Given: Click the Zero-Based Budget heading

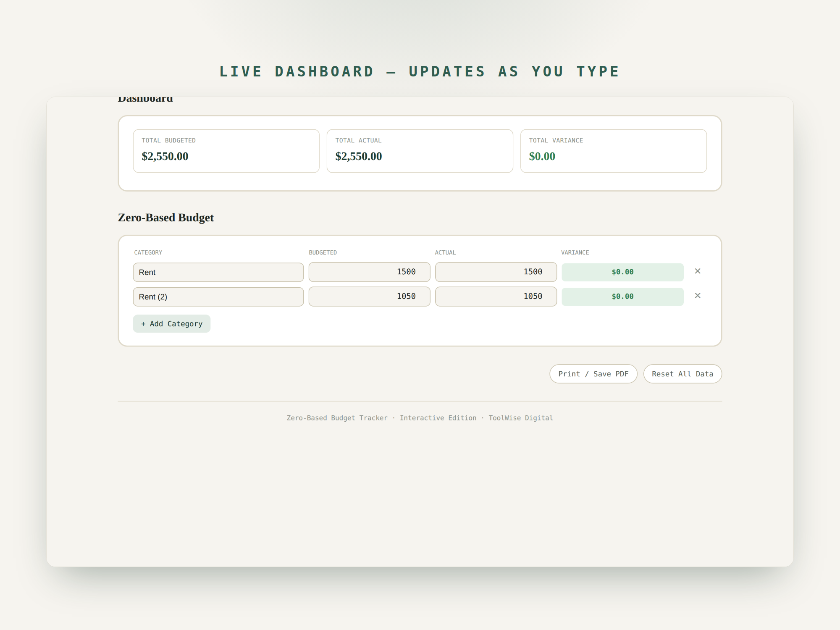Looking at the screenshot, I should point(166,218).
